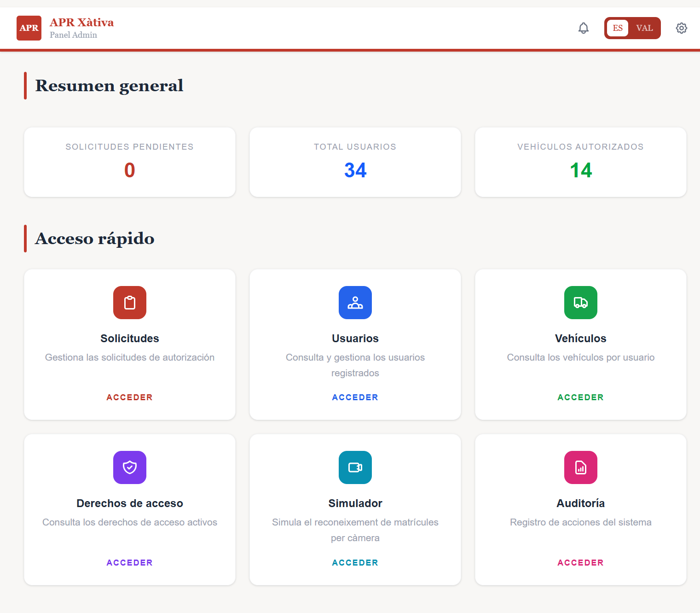Click ACCEDER under Vehículos
This screenshot has width=700, height=613.
581,397
